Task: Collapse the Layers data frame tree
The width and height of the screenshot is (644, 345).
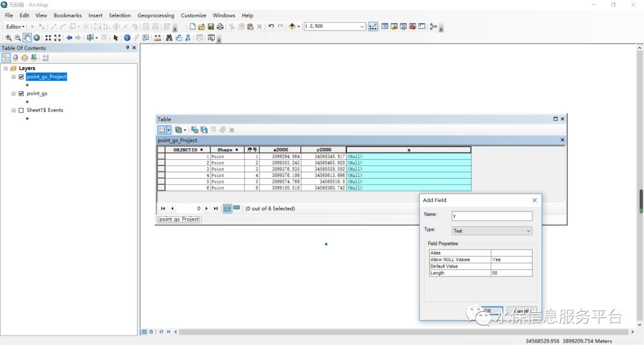Action: point(6,69)
